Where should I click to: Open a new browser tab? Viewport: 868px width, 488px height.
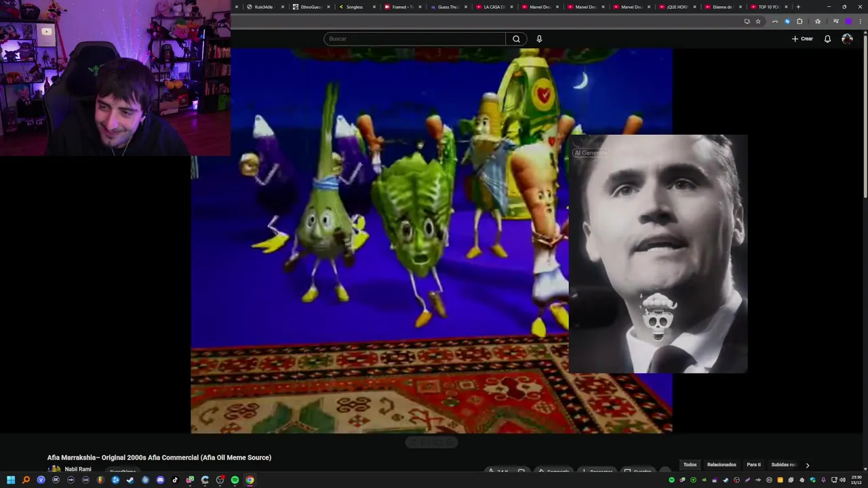coord(798,7)
